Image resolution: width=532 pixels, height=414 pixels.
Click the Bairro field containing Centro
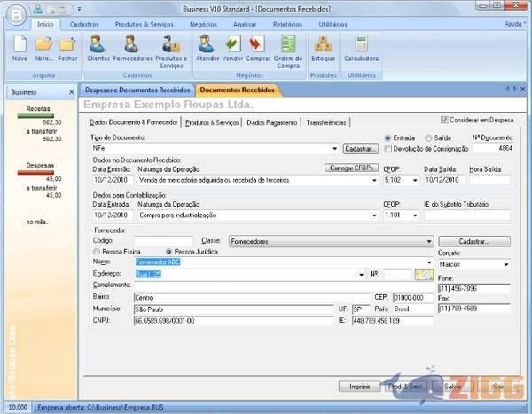coord(252,298)
